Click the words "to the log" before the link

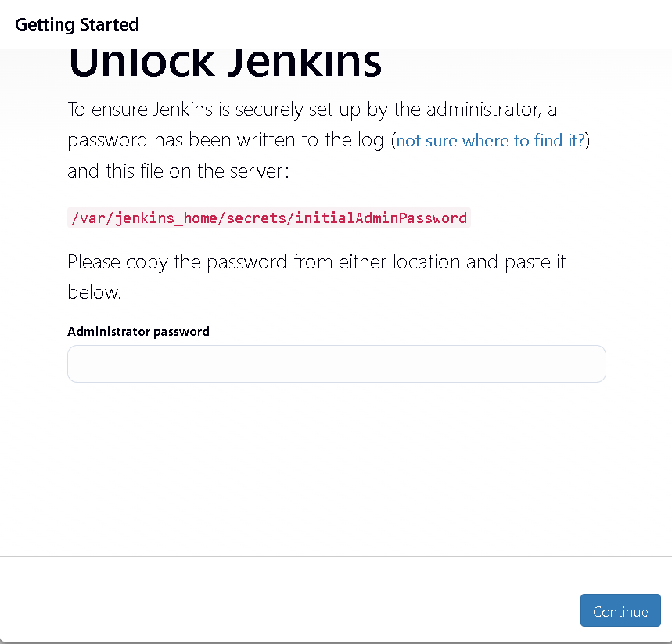348,141
